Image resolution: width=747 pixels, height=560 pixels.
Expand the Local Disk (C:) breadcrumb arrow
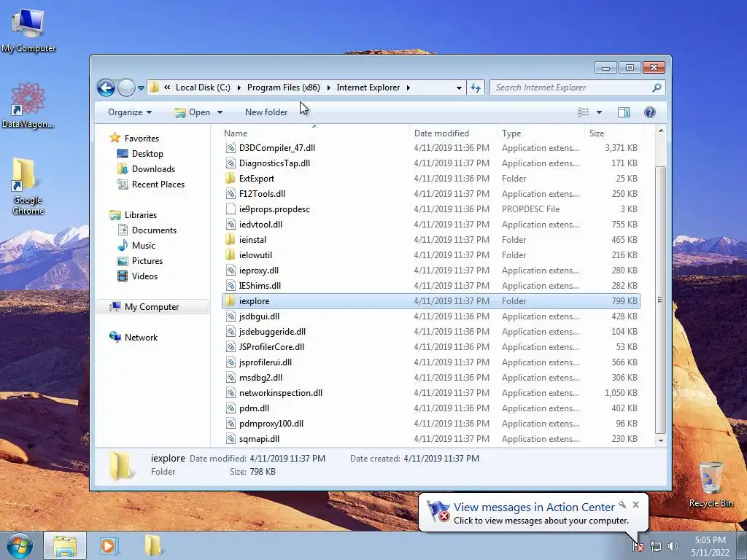[239, 87]
